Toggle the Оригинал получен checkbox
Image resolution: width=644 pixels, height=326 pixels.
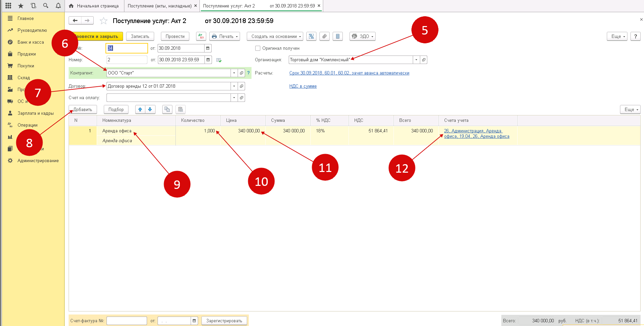point(258,48)
